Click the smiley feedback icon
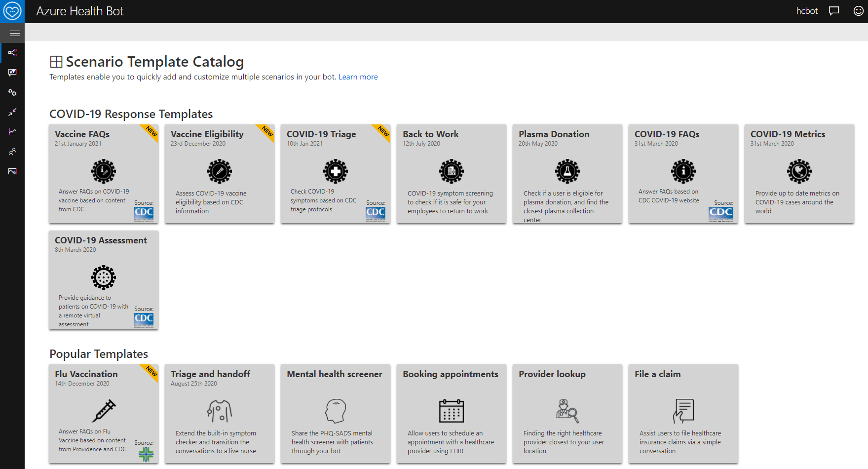 859,11
